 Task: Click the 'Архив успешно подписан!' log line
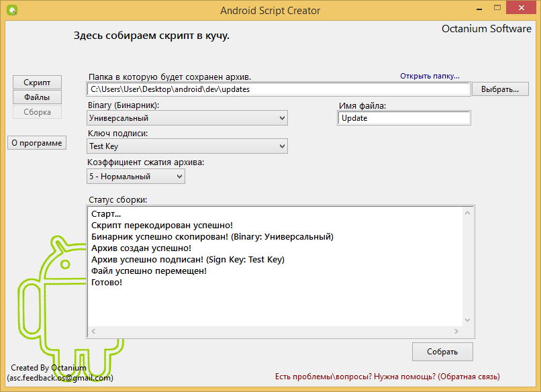[188, 260]
